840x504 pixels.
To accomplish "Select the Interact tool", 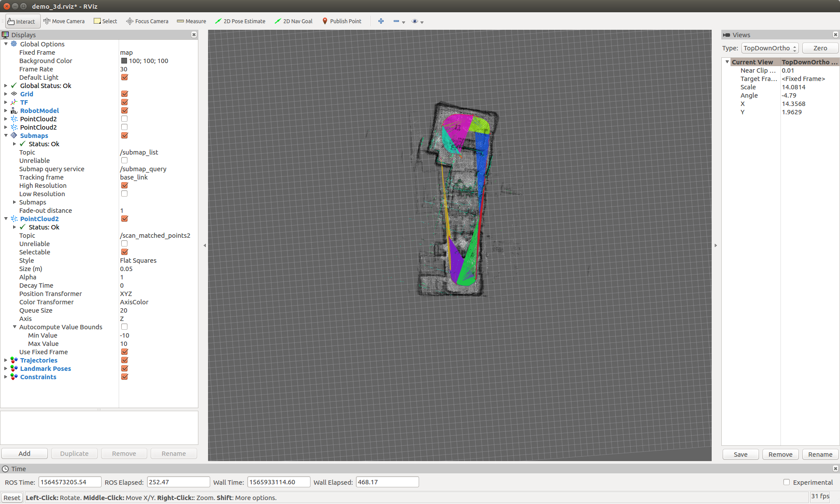I will coord(22,21).
